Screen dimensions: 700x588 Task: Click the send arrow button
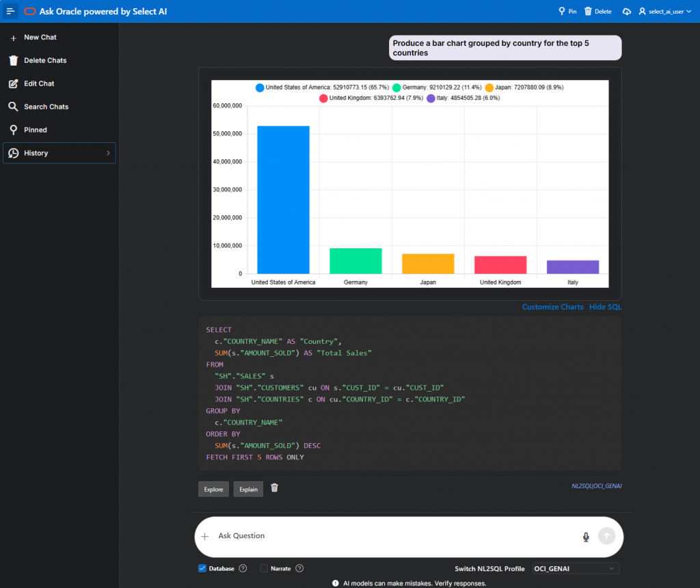point(606,536)
